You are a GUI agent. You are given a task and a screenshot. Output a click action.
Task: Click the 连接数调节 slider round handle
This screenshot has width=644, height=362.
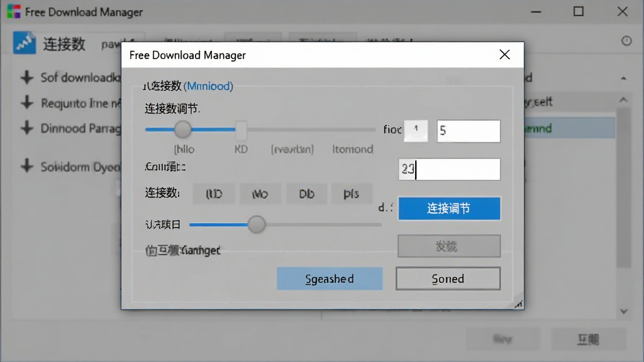point(182,129)
